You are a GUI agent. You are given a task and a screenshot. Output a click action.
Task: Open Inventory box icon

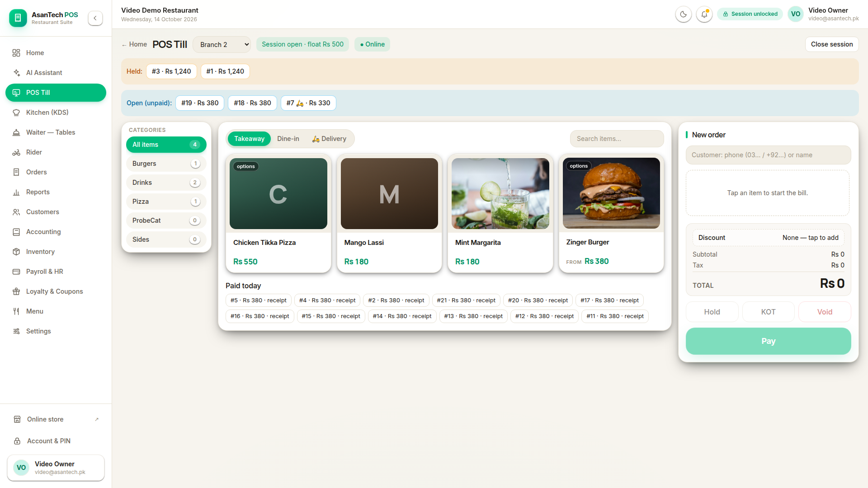16,252
